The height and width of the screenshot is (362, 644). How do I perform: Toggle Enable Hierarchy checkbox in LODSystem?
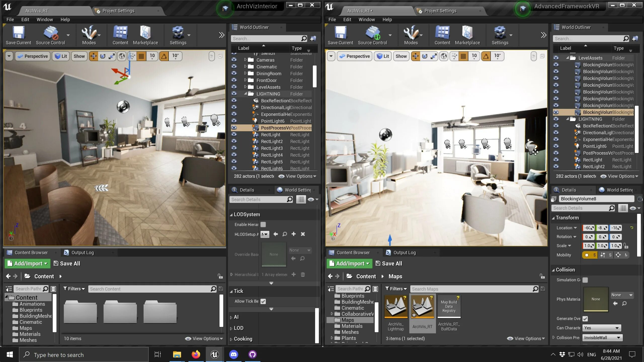point(263,224)
